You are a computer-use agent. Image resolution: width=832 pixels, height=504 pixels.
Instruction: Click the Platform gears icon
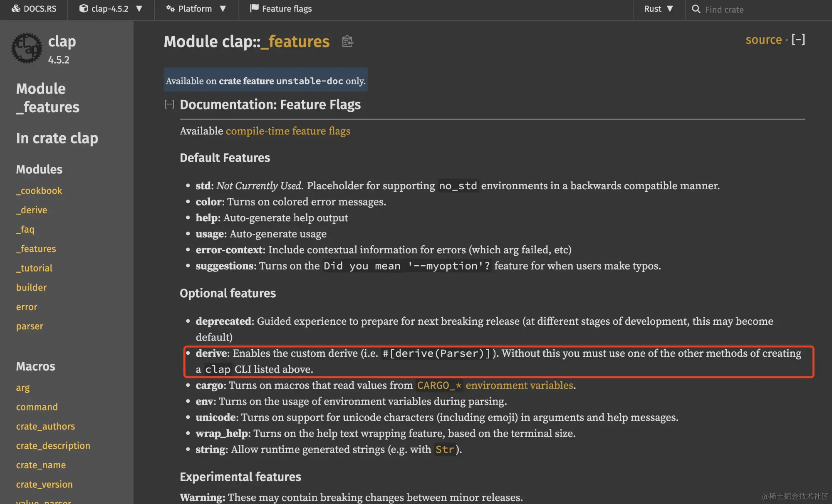tap(170, 9)
